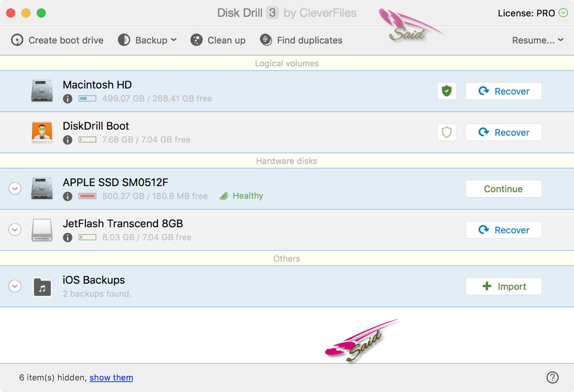Show info for Macintosh HD
Image resolution: width=574 pixels, height=392 pixels.
click(67, 99)
